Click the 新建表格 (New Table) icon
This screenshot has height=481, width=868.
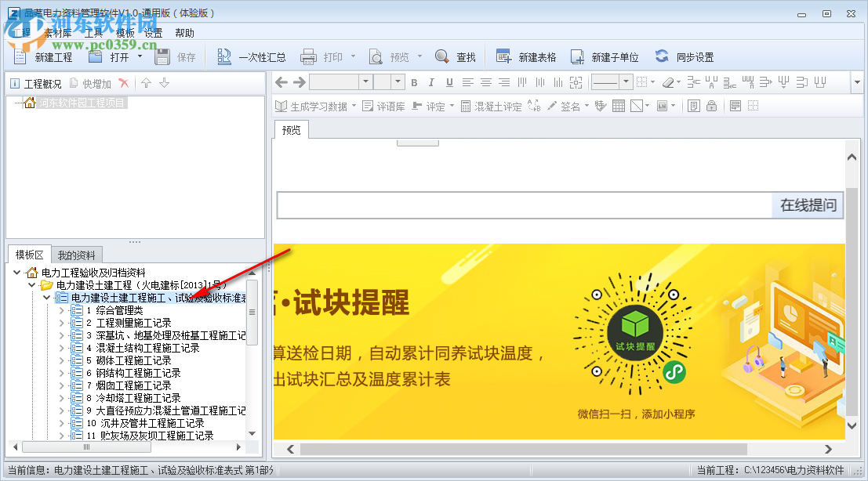click(503, 56)
